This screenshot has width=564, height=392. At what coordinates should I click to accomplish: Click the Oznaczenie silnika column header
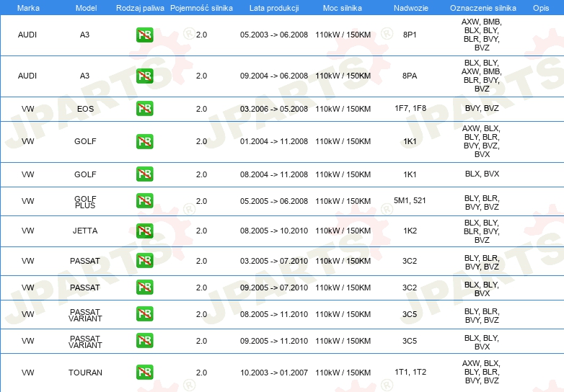pos(483,8)
